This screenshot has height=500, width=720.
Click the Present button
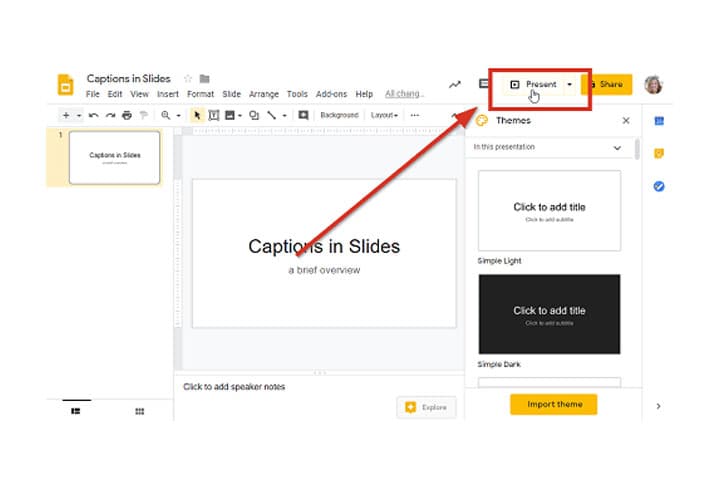pyautogui.click(x=533, y=84)
